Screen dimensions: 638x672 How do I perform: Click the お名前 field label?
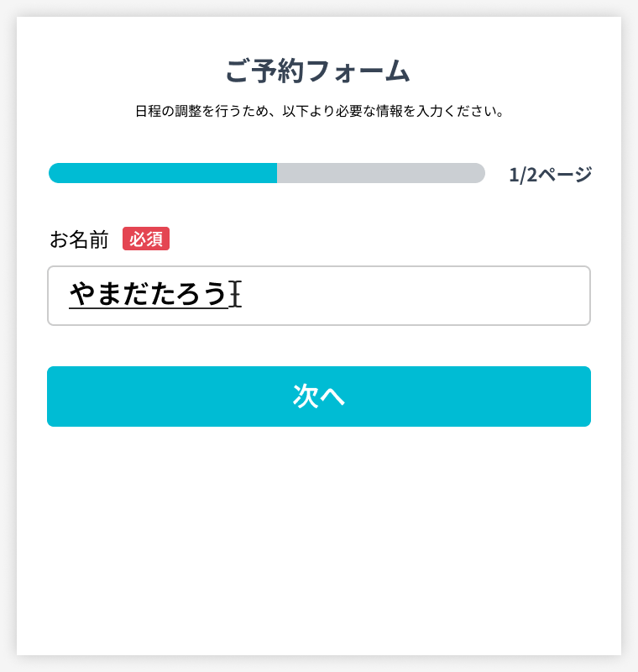coord(79,239)
